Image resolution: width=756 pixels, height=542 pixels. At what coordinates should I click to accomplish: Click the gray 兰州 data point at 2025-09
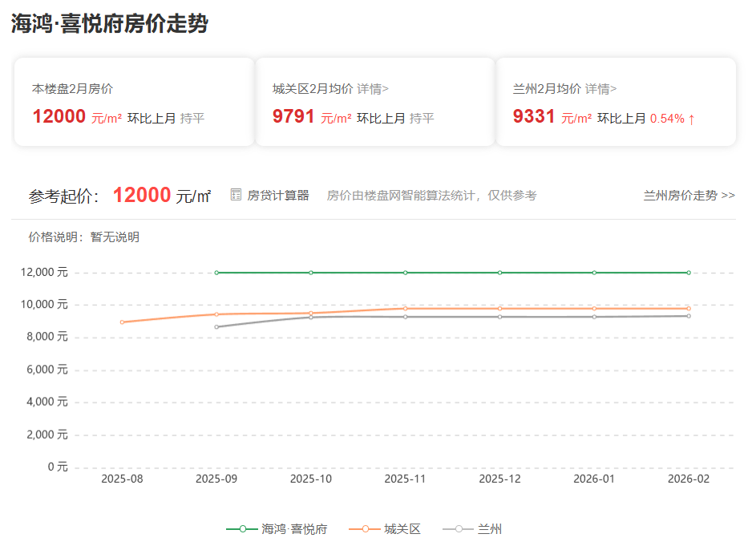pyautogui.click(x=217, y=326)
